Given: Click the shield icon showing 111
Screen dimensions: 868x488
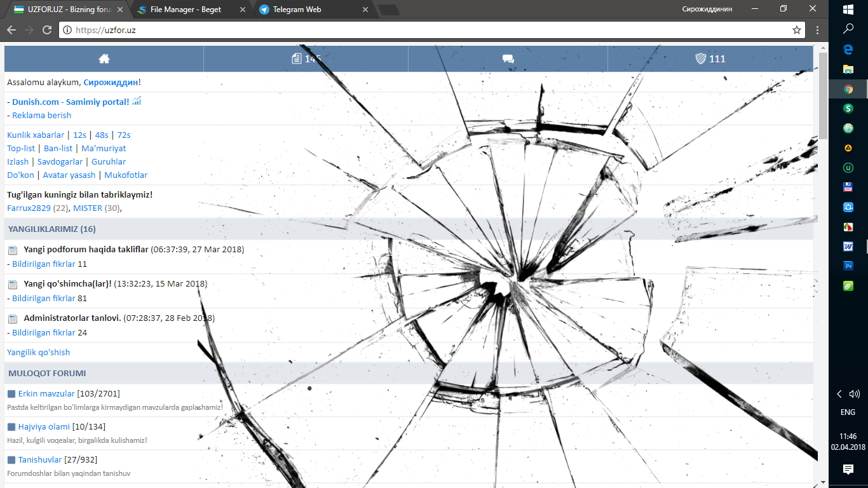Looking at the screenshot, I should tap(700, 58).
